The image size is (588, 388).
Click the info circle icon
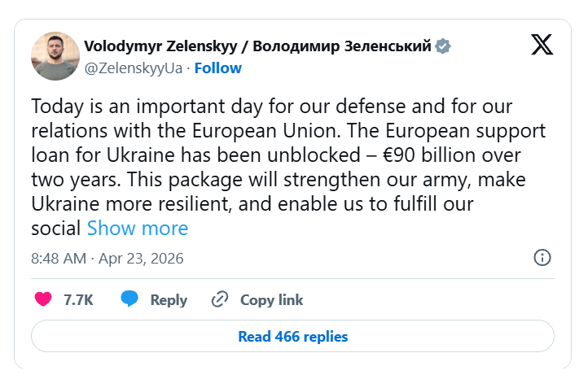542,258
